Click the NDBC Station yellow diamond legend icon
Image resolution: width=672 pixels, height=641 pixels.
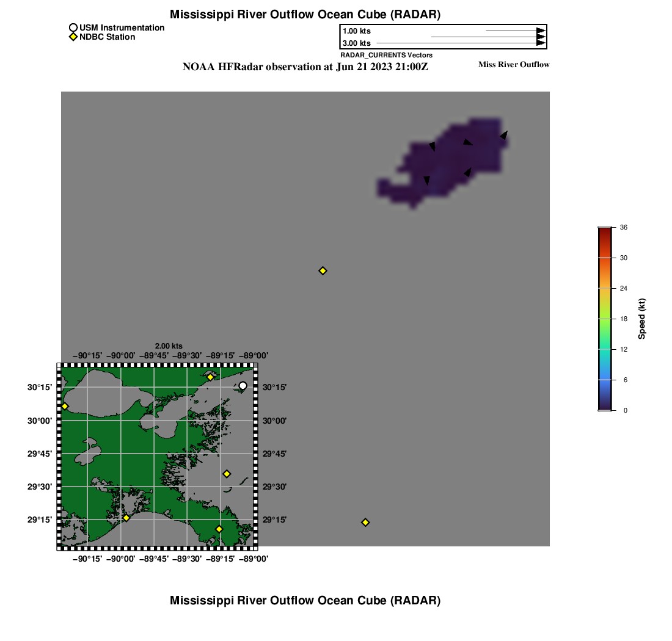[x=73, y=37]
